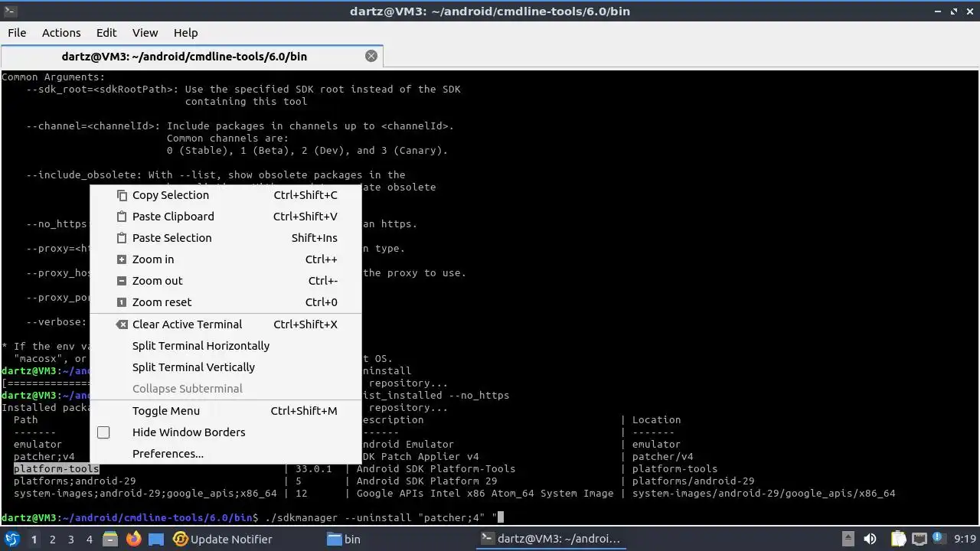The image size is (980, 551).
Task: Choose Toggle Menu entry
Action: point(226,411)
